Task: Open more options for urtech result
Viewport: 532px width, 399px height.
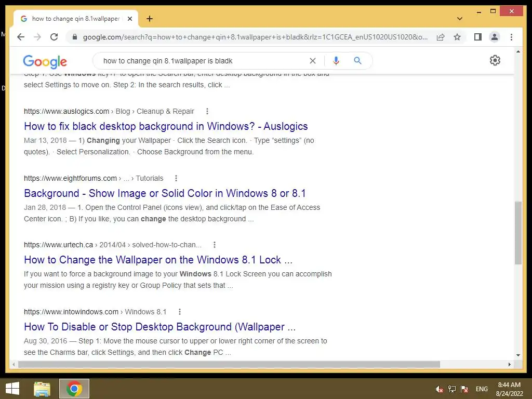Action: coord(215,245)
